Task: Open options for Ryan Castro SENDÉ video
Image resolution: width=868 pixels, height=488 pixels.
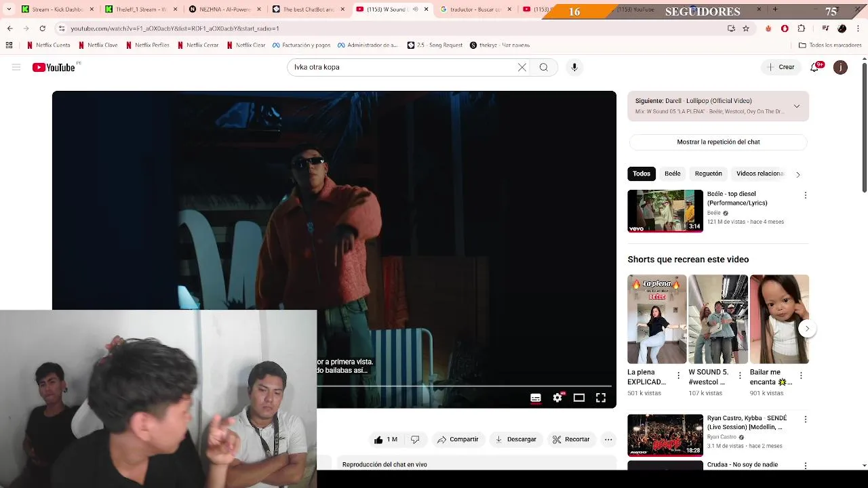Action: (806, 420)
